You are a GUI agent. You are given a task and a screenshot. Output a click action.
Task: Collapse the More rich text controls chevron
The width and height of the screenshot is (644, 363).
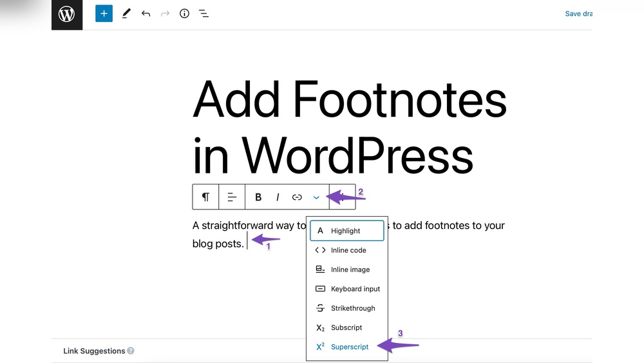click(x=316, y=198)
